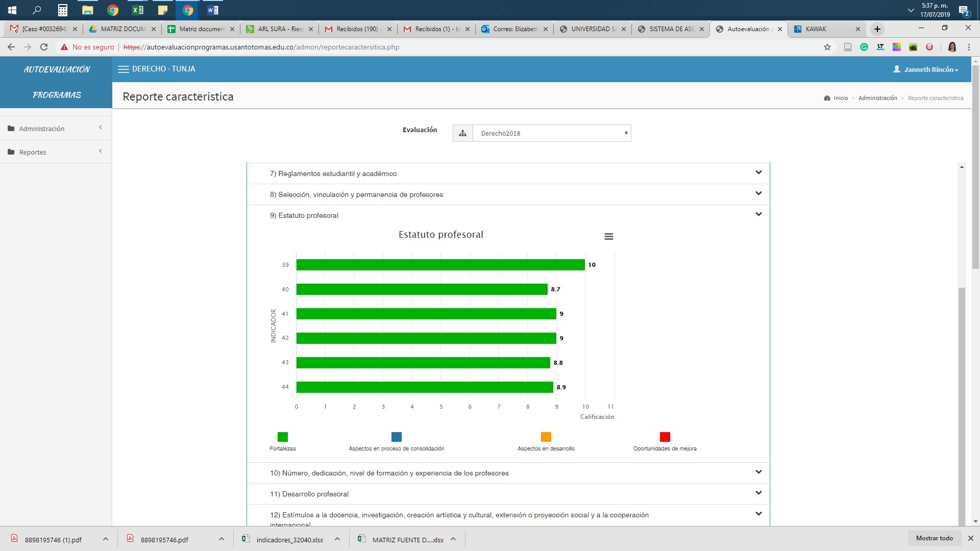The height and width of the screenshot is (551, 980).
Task: Switch to the [Caso #0032694] Gmail tab
Action: [43, 29]
